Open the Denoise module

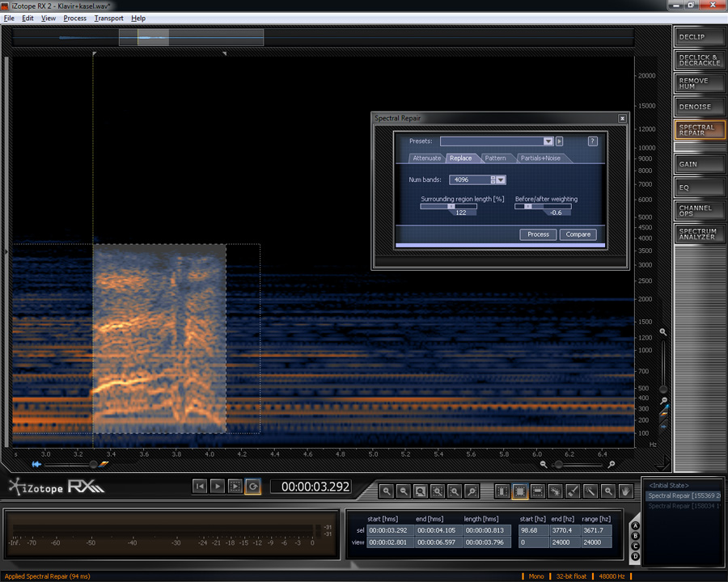tap(700, 107)
